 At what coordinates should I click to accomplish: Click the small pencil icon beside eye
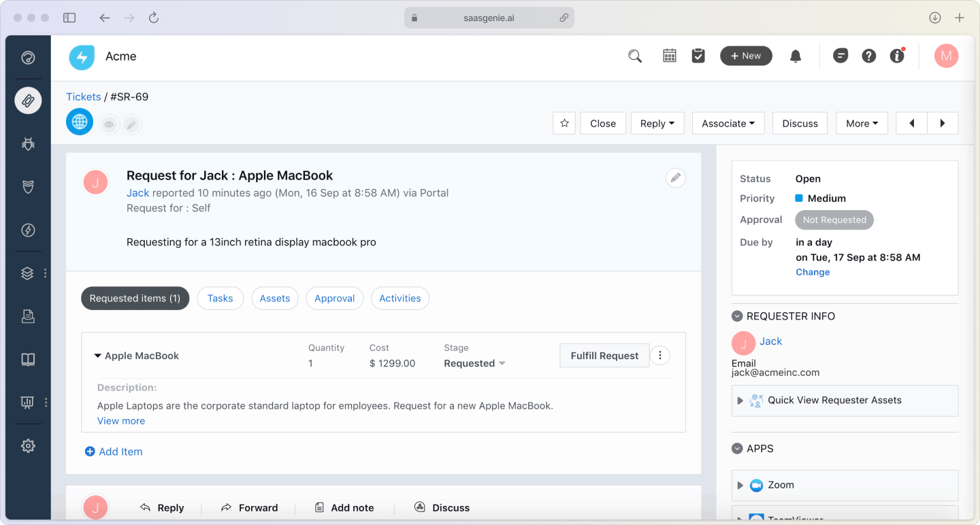131,124
